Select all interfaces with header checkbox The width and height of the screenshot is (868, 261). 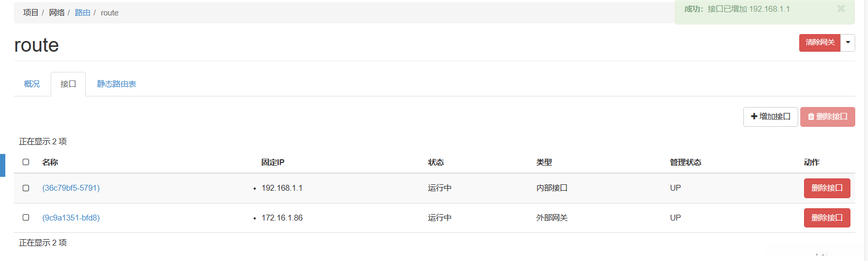point(26,162)
